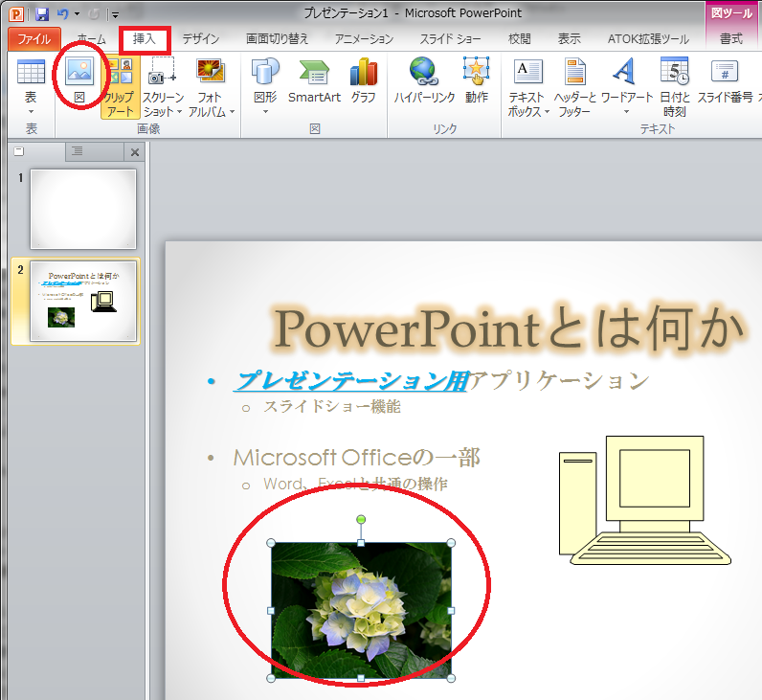
Task: Create a フォトアルバム photo album
Action: point(211,72)
